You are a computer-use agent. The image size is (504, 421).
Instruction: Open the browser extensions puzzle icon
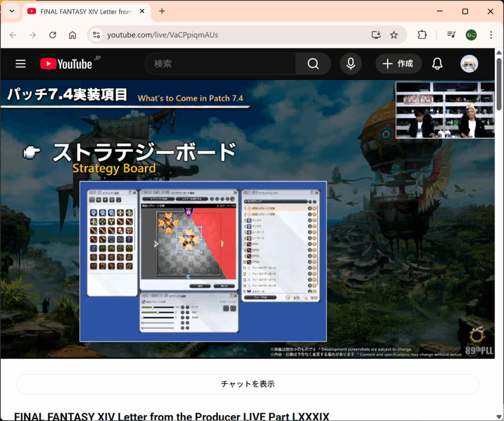point(422,35)
